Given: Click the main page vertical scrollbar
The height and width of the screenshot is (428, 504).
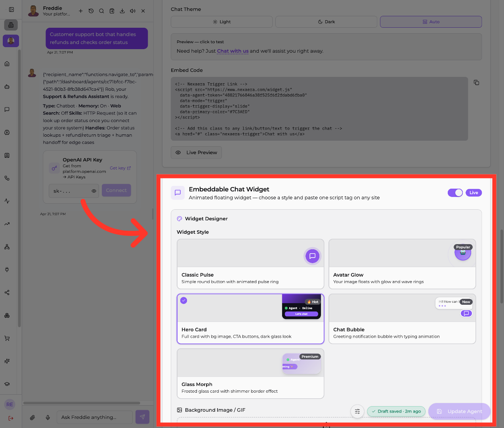Looking at the screenshot, I should click(x=502, y=266).
